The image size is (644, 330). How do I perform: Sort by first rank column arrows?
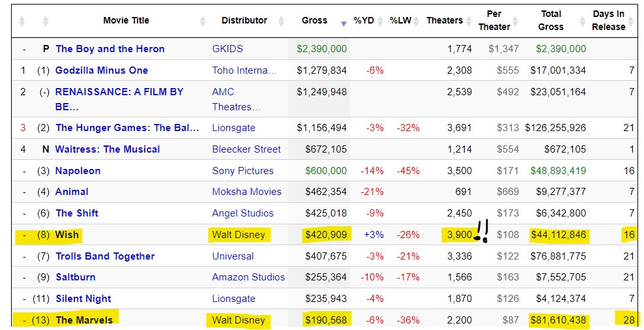(x=22, y=21)
